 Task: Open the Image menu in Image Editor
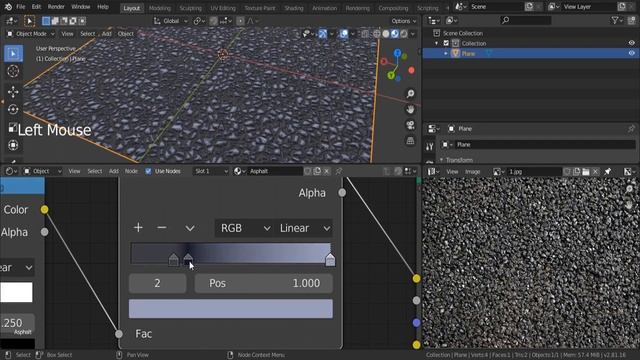[473, 172]
